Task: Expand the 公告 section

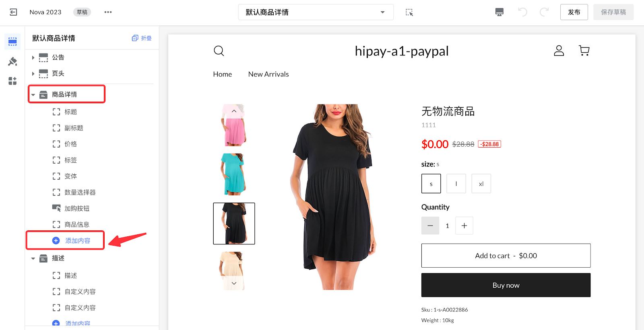Action: pyautogui.click(x=33, y=57)
